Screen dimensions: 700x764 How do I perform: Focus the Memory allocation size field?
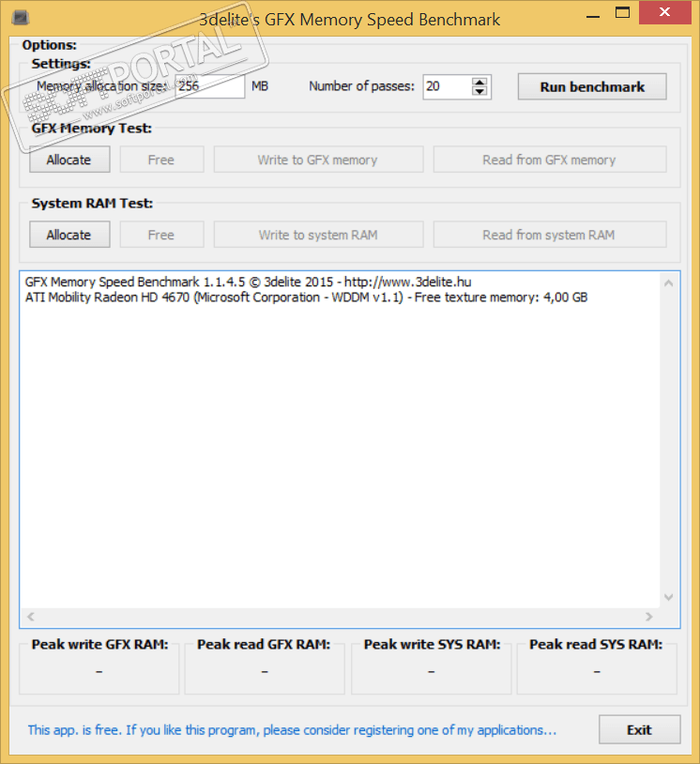[210, 86]
